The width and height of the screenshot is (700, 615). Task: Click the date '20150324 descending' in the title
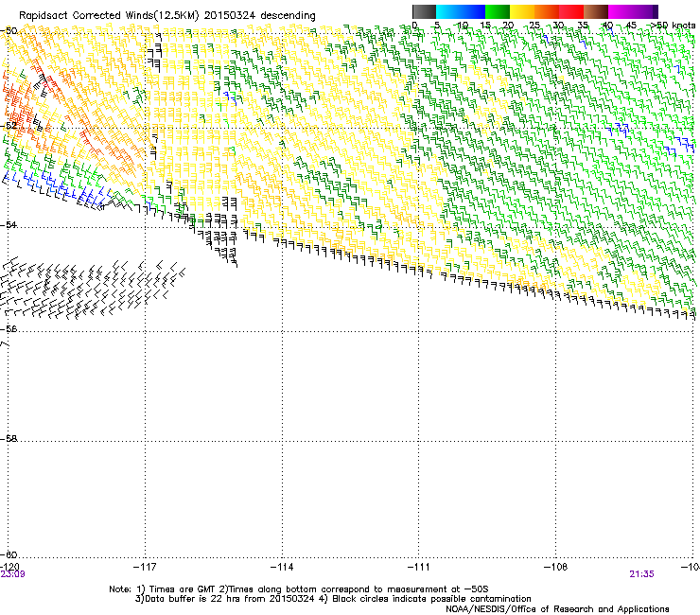click(260, 16)
